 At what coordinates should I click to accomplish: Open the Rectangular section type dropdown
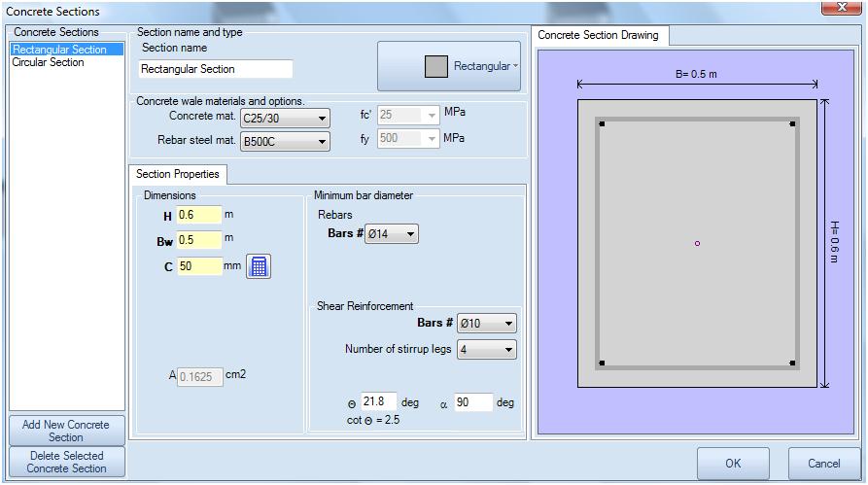449,66
